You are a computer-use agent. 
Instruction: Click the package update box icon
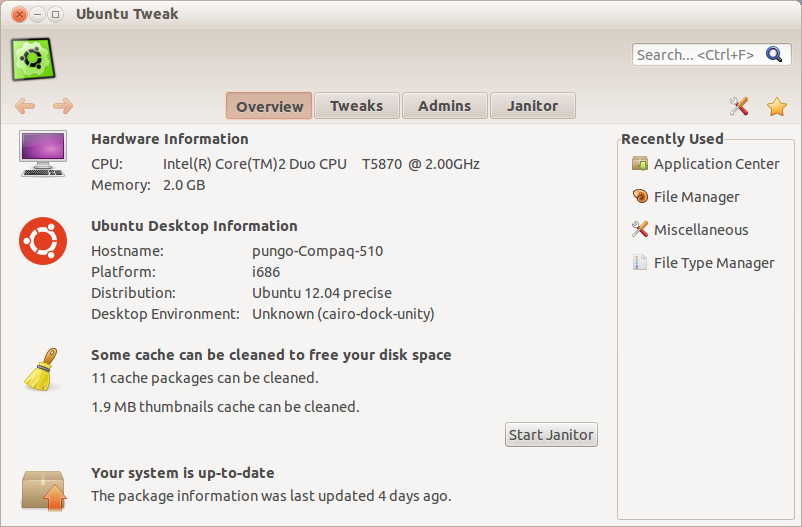coord(43,490)
